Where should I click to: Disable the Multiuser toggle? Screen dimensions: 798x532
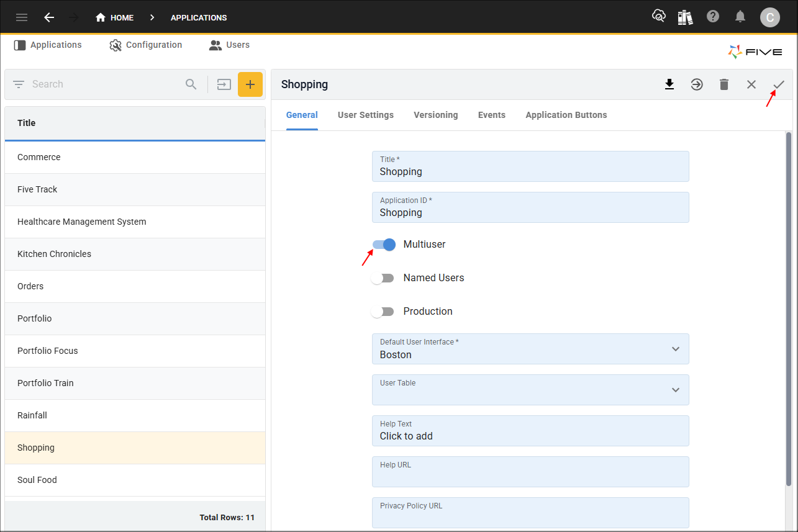(384, 245)
